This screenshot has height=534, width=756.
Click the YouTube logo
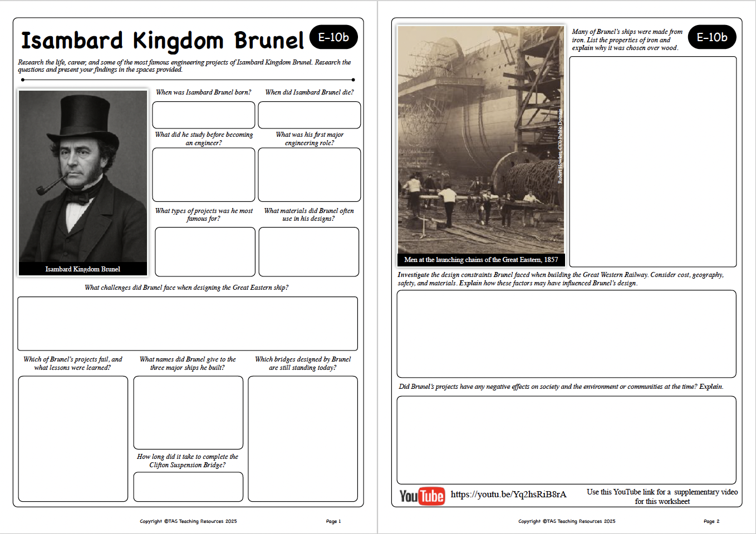click(x=421, y=496)
